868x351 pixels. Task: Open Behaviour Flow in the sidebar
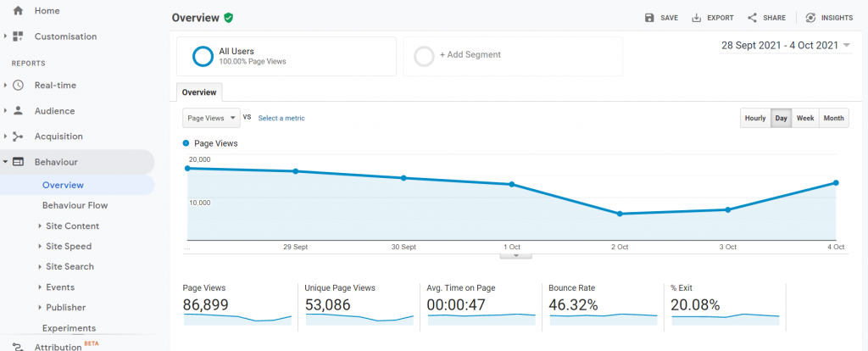75,205
